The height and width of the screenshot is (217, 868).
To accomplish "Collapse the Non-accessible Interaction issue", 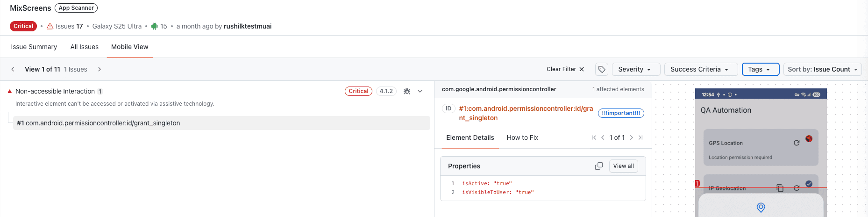I will [420, 91].
